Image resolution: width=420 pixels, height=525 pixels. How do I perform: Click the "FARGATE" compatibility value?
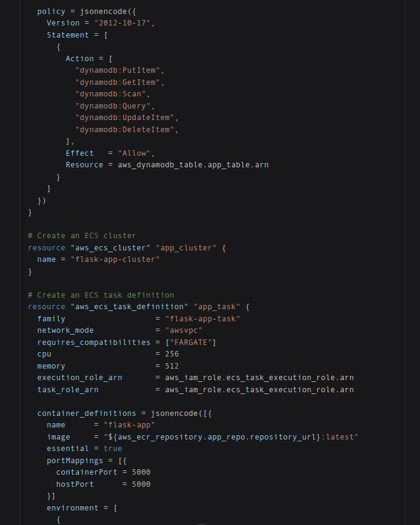(191, 343)
